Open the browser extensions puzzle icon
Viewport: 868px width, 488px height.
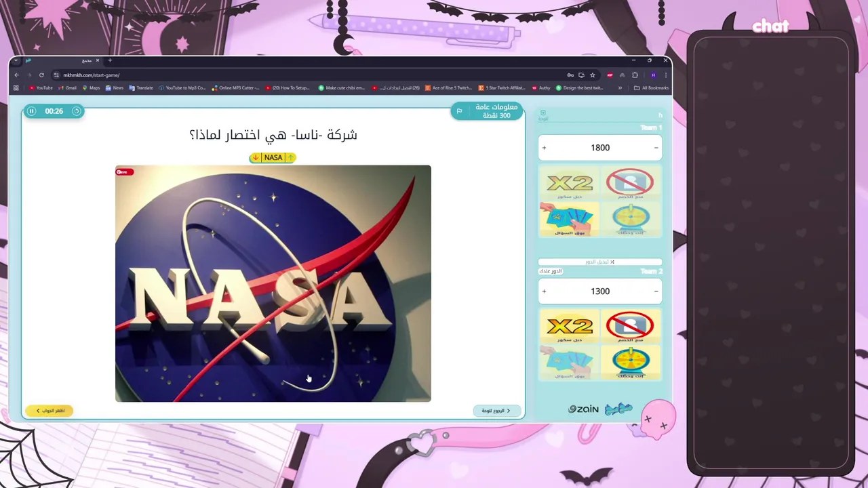pos(635,75)
